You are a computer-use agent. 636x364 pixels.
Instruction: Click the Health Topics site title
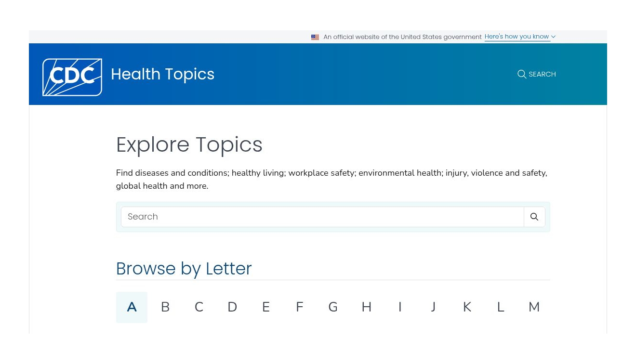(162, 74)
